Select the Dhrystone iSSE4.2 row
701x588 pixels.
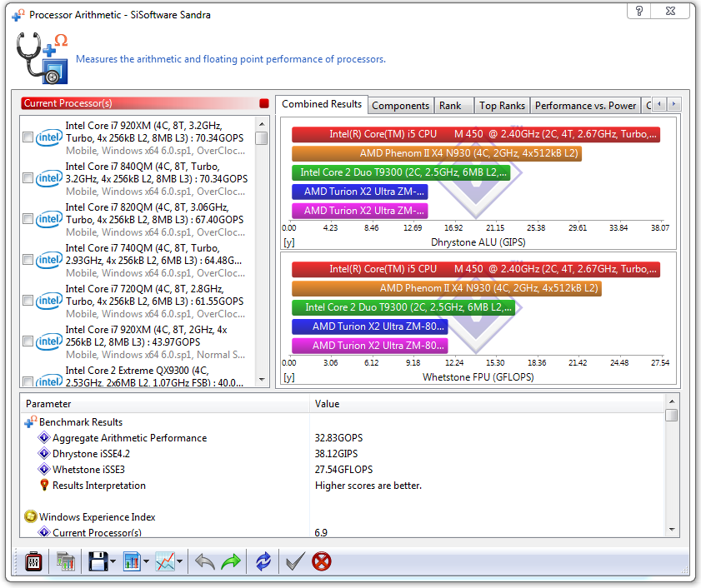pos(343,454)
